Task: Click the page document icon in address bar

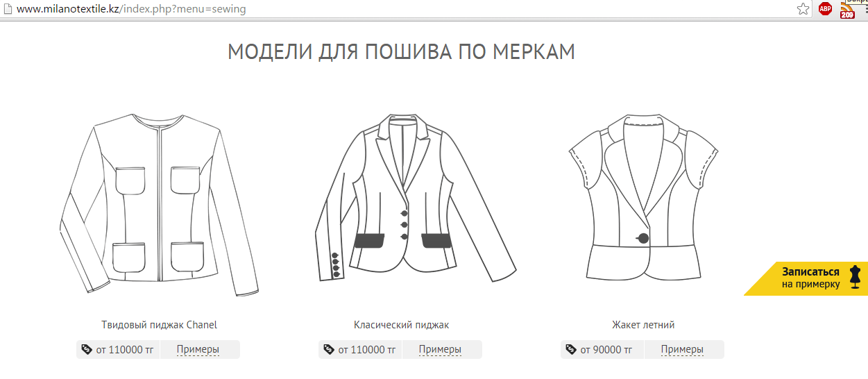Action: click(6, 10)
